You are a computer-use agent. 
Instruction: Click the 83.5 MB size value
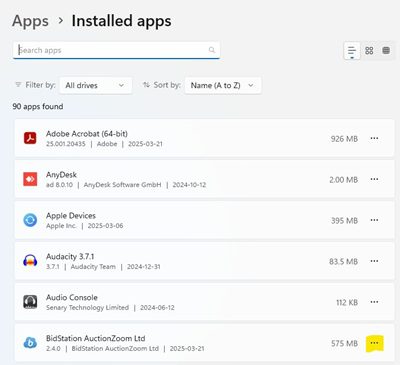pyautogui.click(x=344, y=261)
